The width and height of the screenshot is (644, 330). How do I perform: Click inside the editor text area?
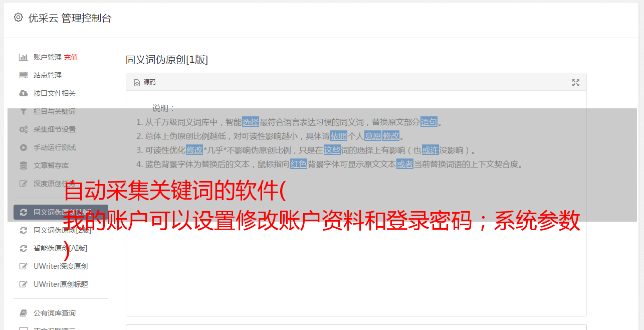(x=356, y=251)
